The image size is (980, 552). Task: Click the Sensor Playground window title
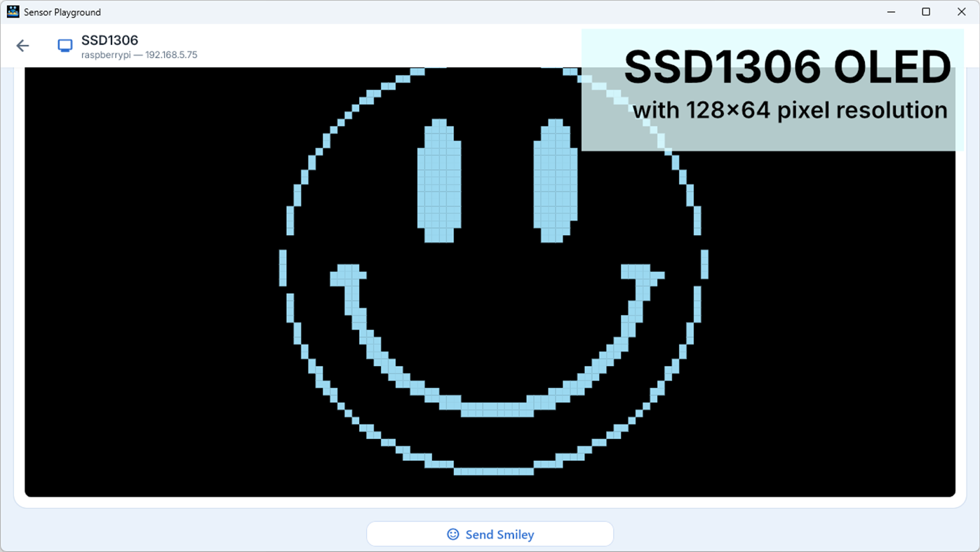coord(62,12)
